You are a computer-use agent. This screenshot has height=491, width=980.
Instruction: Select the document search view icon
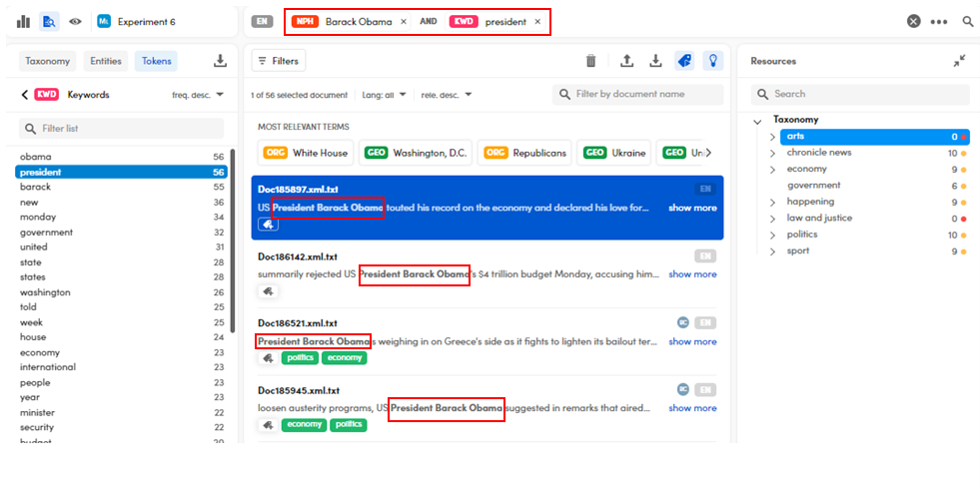49,22
